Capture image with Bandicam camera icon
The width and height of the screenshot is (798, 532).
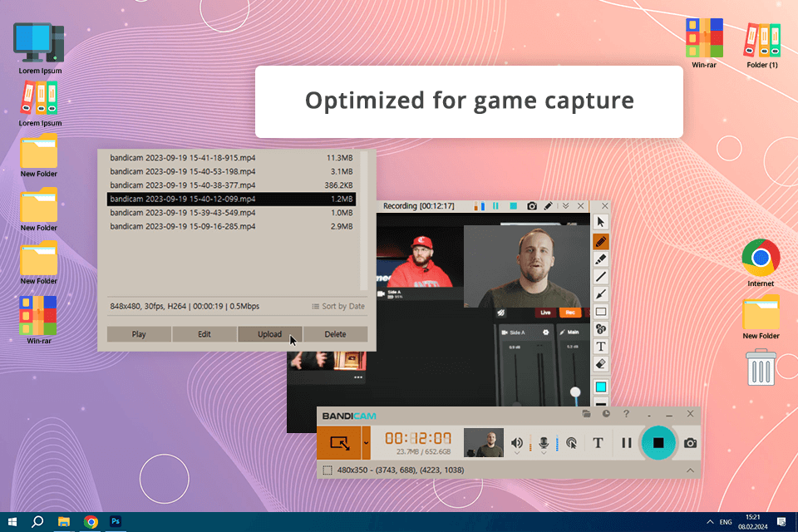pos(690,443)
